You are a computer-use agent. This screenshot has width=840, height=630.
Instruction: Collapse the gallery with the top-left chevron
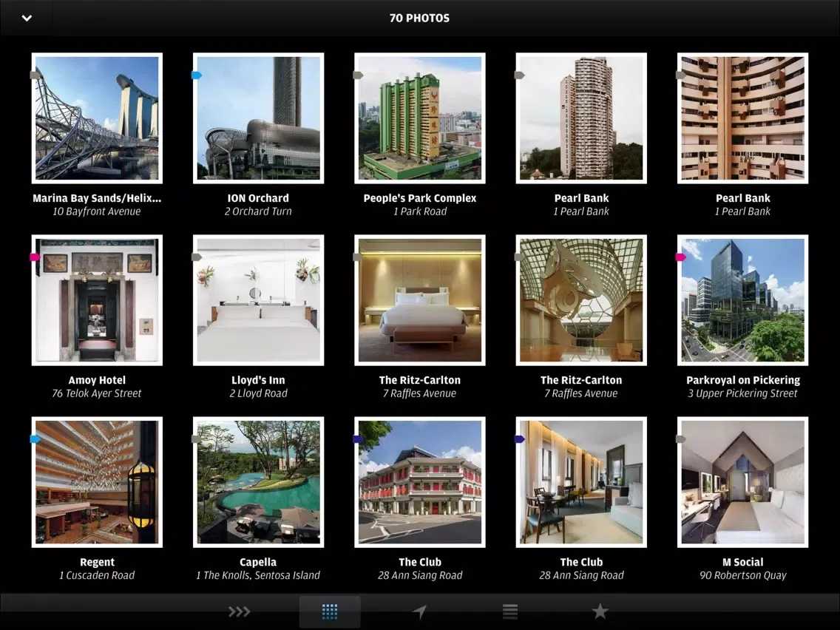click(27, 18)
